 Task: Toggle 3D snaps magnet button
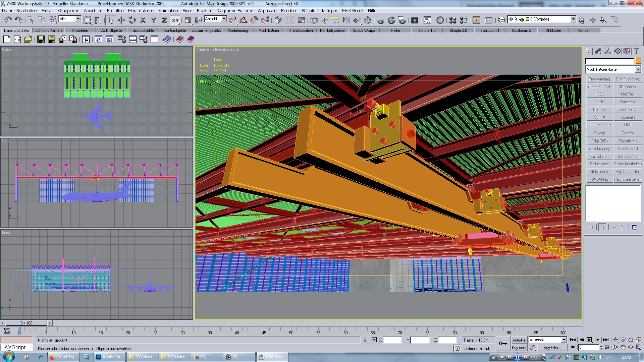[232, 20]
